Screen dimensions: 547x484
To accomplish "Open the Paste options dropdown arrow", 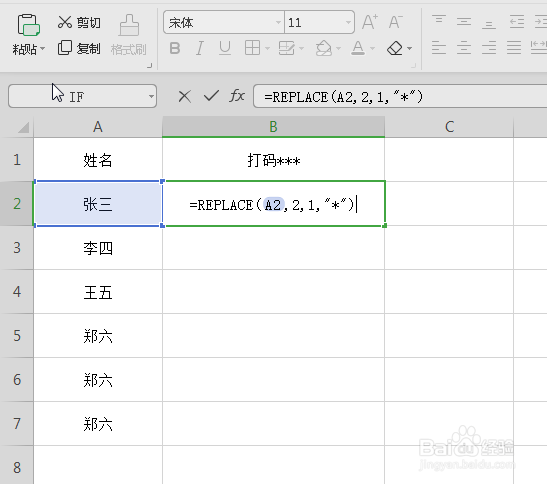I will click(x=43, y=49).
